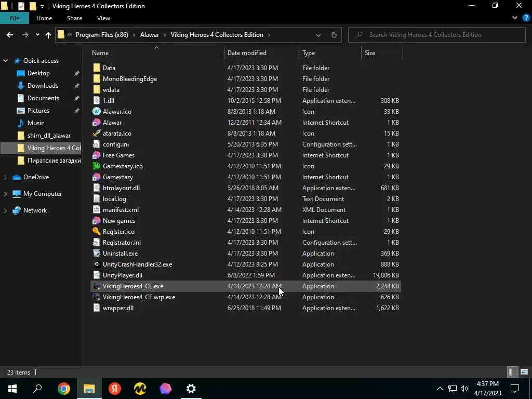Select the htmlayout.dll file name
This screenshot has width=532, height=399.
121,188
